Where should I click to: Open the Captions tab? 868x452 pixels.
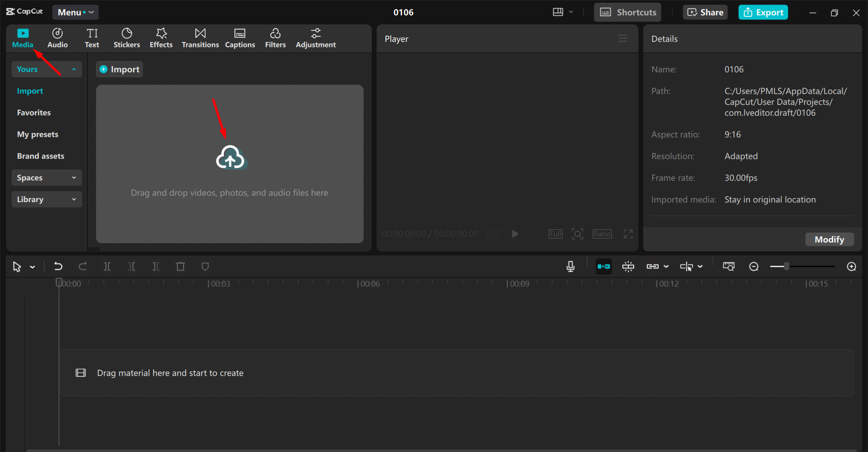[x=240, y=38]
